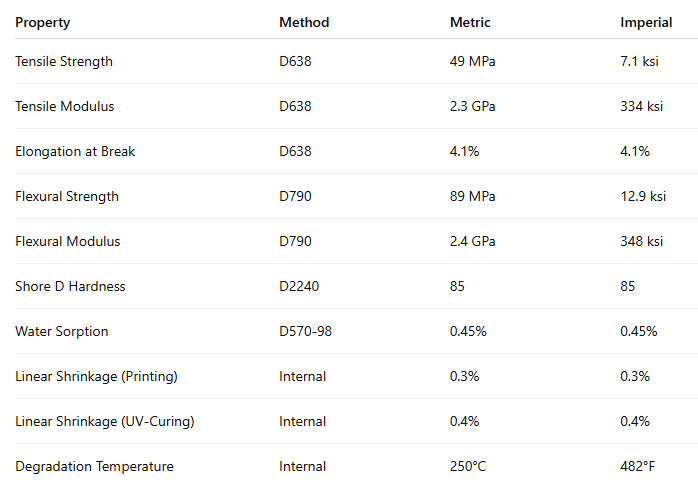Select the D570-98 method value
The image size is (698, 495).
[x=305, y=331]
